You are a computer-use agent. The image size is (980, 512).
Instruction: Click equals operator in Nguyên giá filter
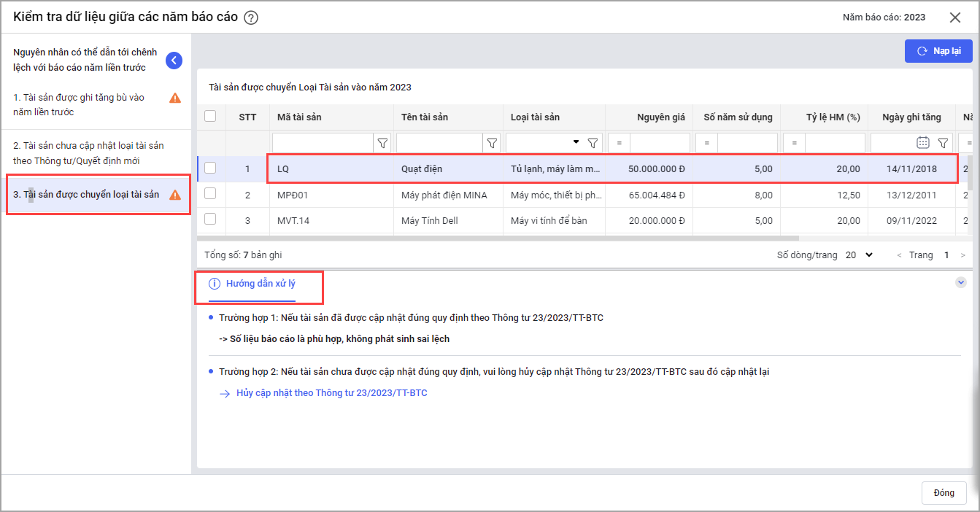619,143
